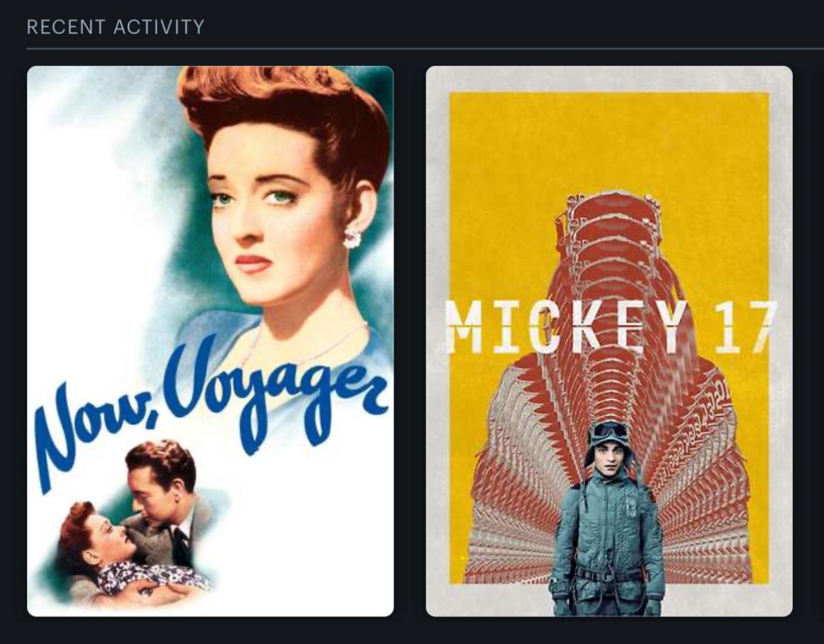This screenshot has width=824, height=644.
Task: Click the Recent Activity section heading
Action: click(x=116, y=27)
